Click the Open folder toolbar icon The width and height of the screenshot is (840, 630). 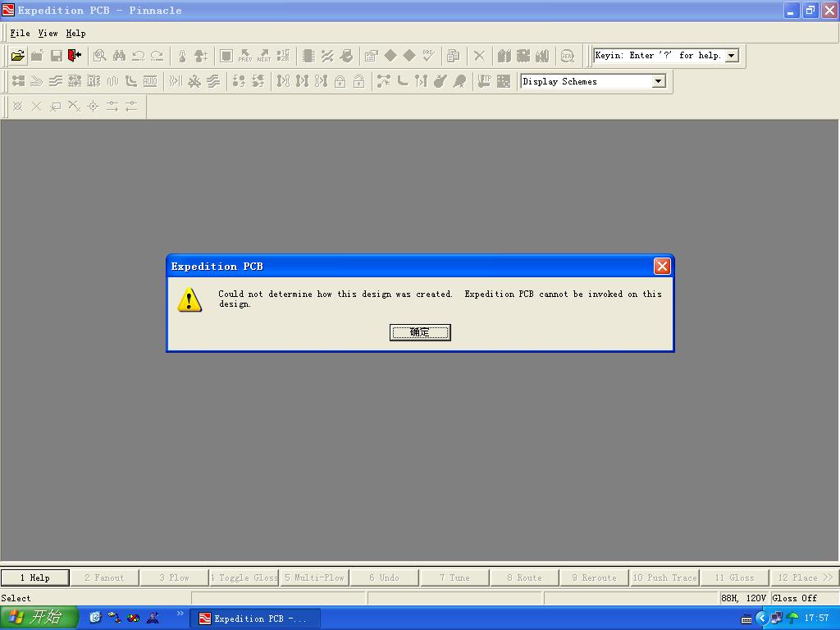[18, 55]
